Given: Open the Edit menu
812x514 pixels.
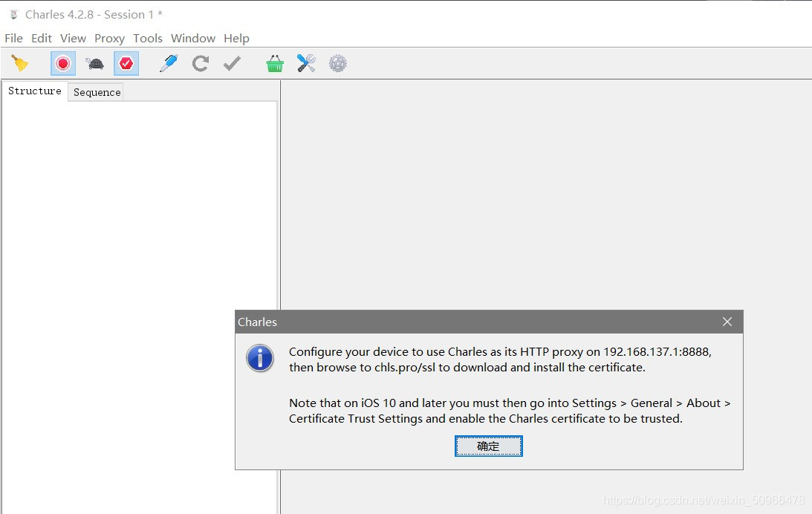Looking at the screenshot, I should tap(42, 39).
